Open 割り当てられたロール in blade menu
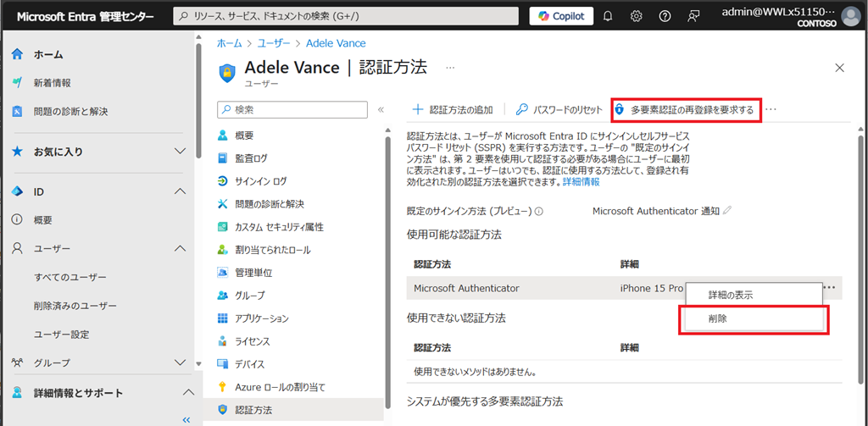Image resolution: width=868 pixels, height=426 pixels. coord(272,250)
